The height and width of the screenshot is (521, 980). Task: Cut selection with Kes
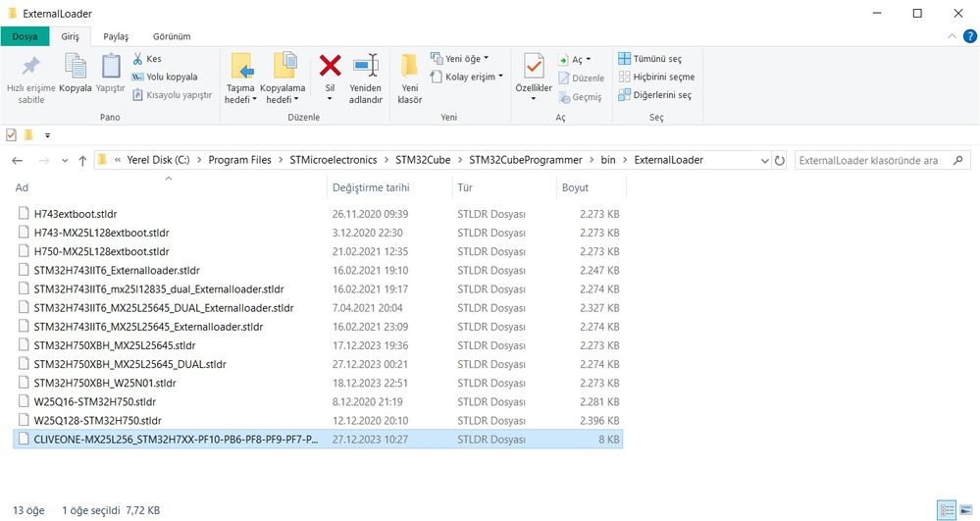tap(147, 59)
